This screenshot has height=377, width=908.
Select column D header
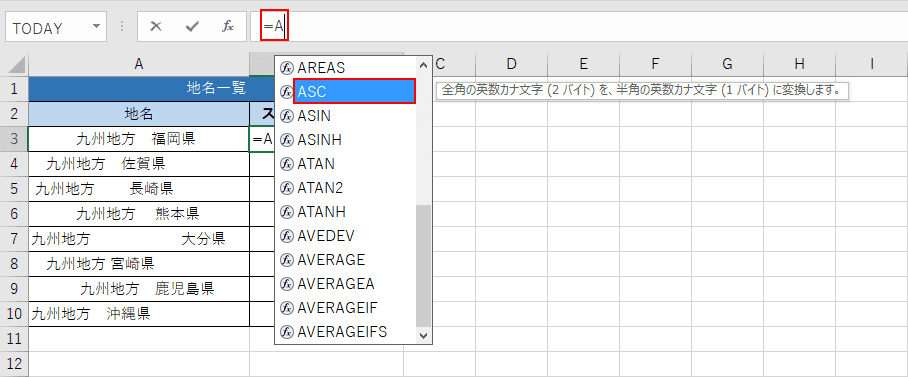point(511,64)
